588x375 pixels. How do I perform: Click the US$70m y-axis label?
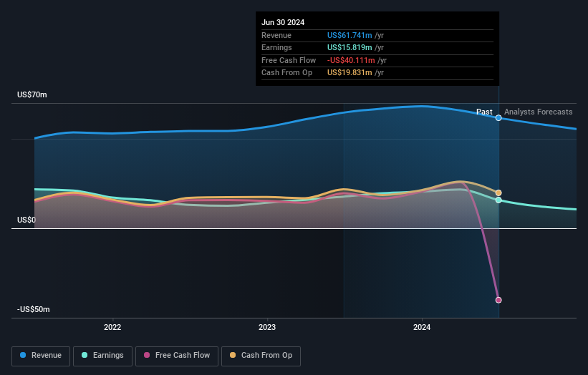click(32, 94)
